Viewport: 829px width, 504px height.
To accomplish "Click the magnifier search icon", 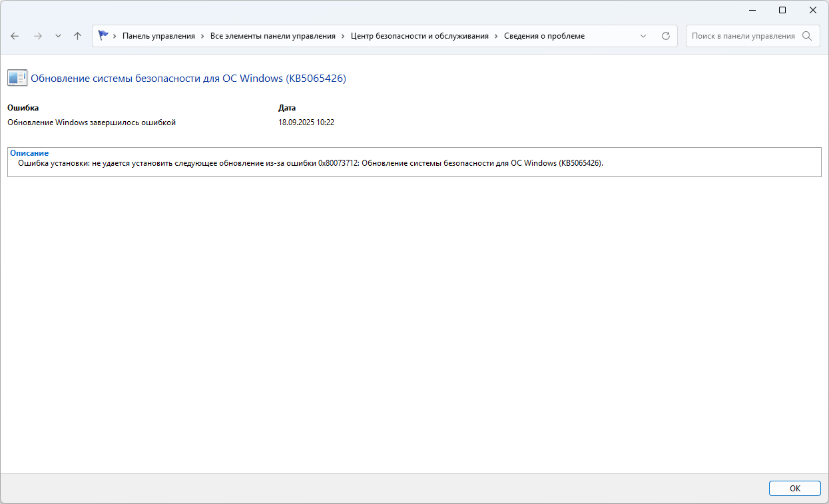I will tap(807, 36).
